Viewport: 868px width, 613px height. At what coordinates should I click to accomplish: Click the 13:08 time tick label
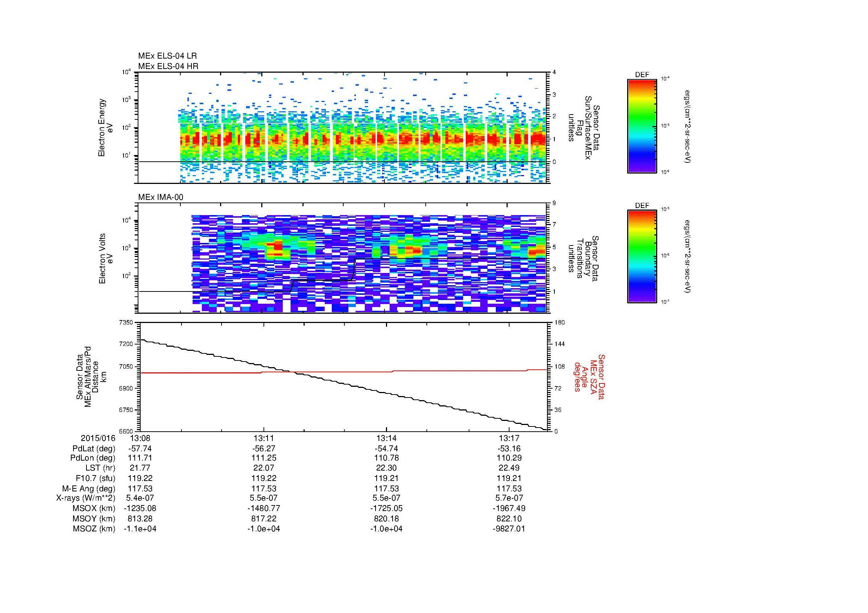(140, 438)
